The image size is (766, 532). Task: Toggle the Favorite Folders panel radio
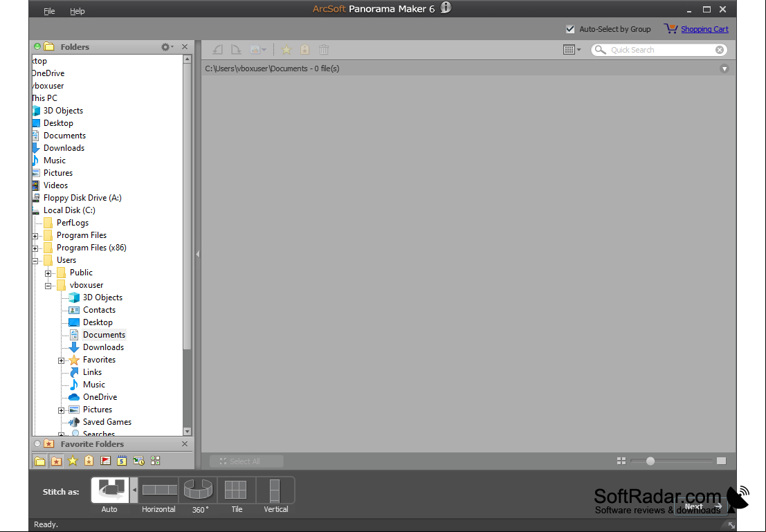click(37, 443)
